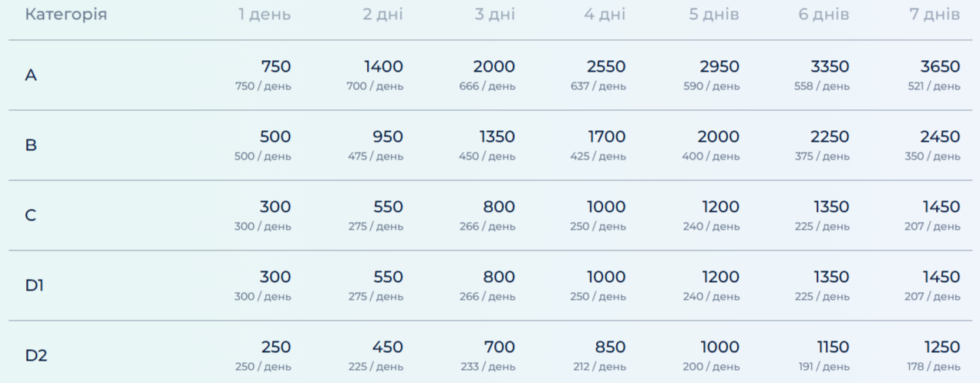Click the 3 дні column header
This screenshot has height=383, width=980.
(494, 15)
